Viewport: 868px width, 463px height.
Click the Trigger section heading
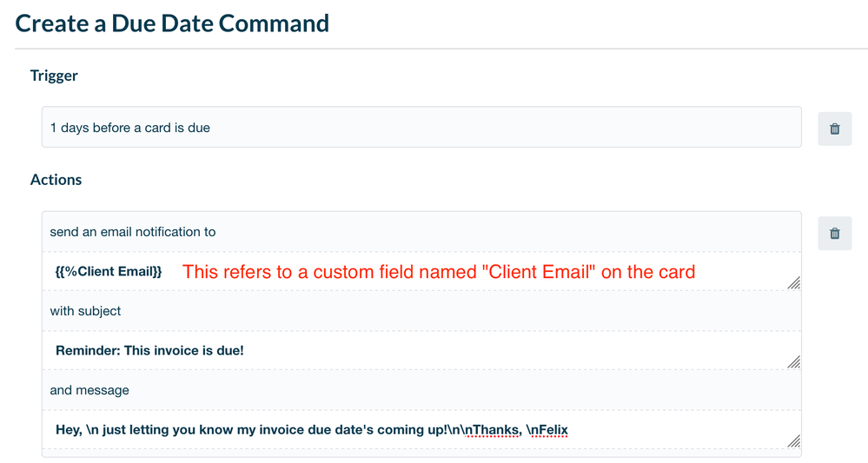54,76
